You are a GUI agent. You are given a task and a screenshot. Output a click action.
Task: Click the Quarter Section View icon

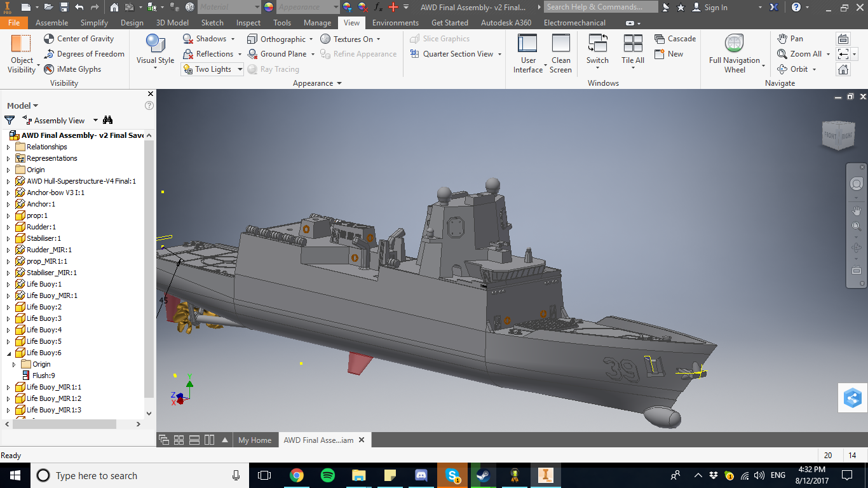pos(415,54)
